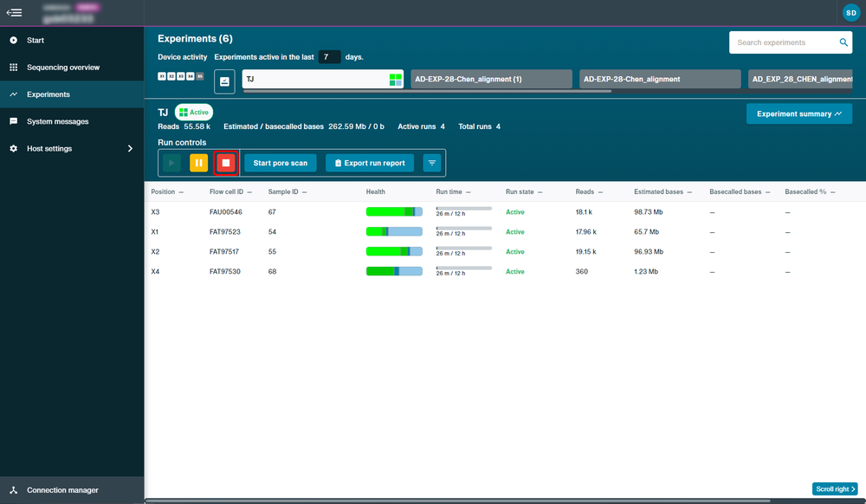Go to Sequencing overview in sidebar
The height and width of the screenshot is (504, 866).
(63, 68)
